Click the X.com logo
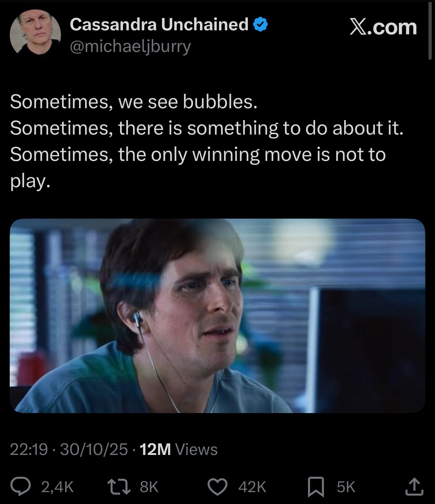 [383, 27]
